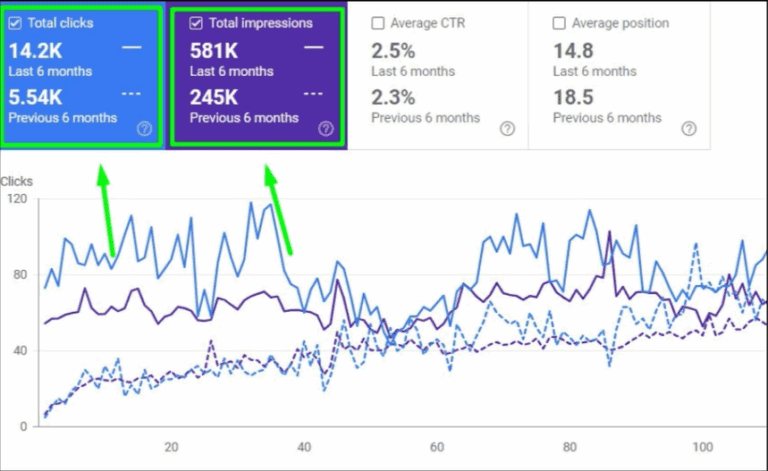The height and width of the screenshot is (471, 768).
Task: Click solid line indicator beside 14.2K
Action: (132, 47)
